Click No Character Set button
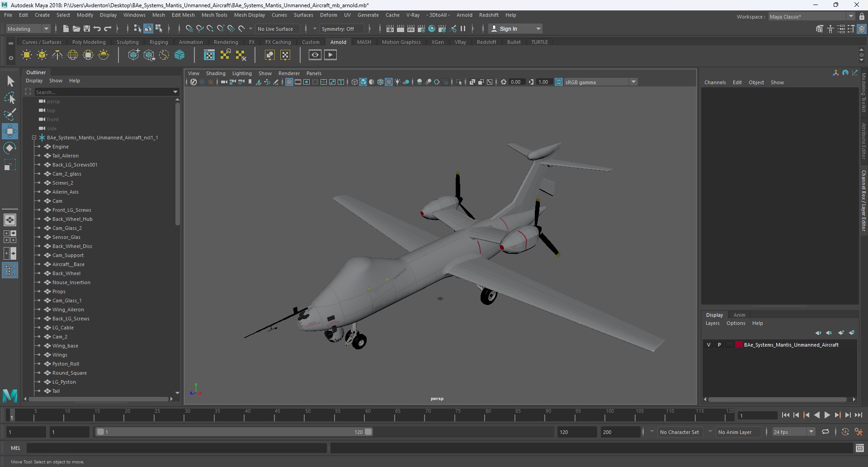Image resolution: width=868 pixels, height=467 pixels. (x=679, y=432)
